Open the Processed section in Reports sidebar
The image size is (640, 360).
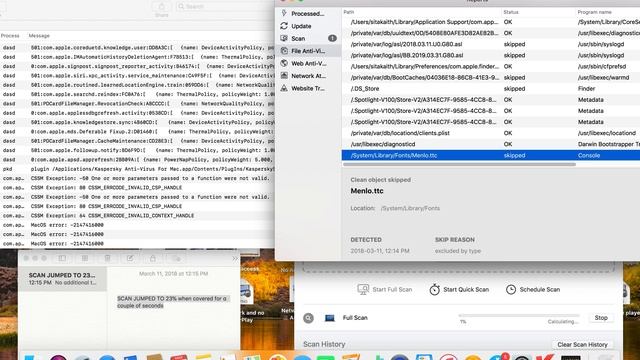pos(308,13)
